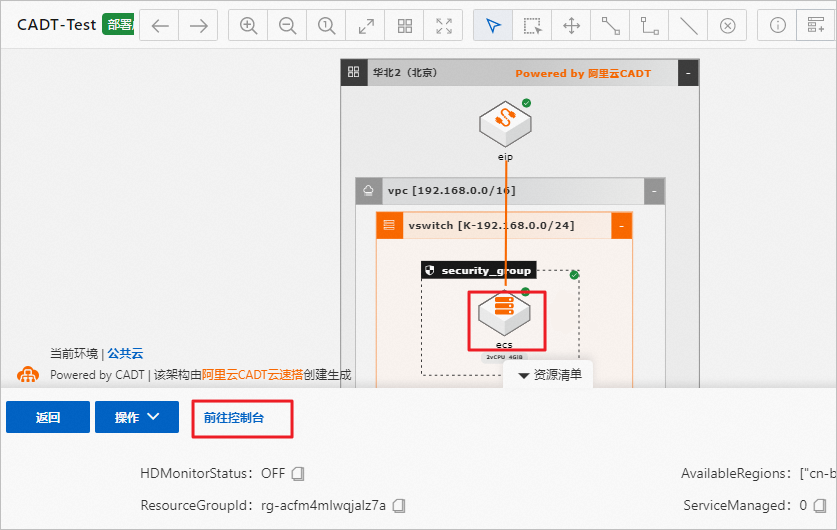Click the orange CADT cloud logo
837x530 pixels.
(x=28, y=374)
